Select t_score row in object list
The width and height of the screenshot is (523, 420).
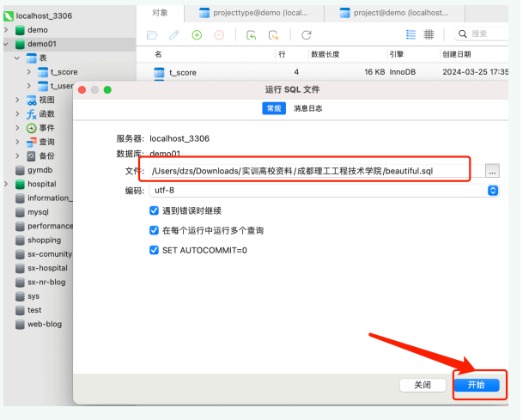click(322, 72)
